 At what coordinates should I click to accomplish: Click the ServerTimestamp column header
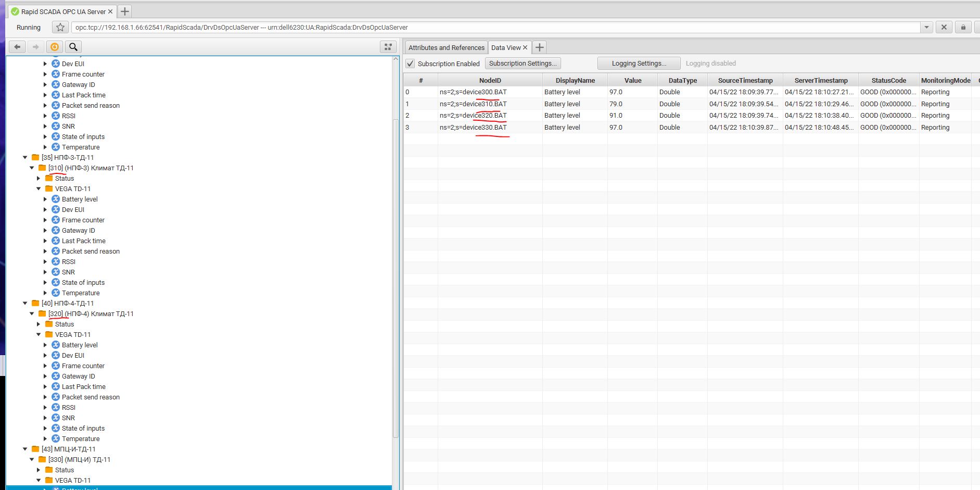click(x=821, y=80)
